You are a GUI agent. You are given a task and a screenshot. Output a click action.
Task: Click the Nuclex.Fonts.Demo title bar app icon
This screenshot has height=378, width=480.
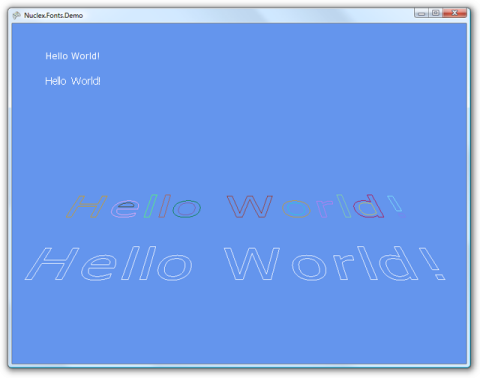[x=16, y=15]
